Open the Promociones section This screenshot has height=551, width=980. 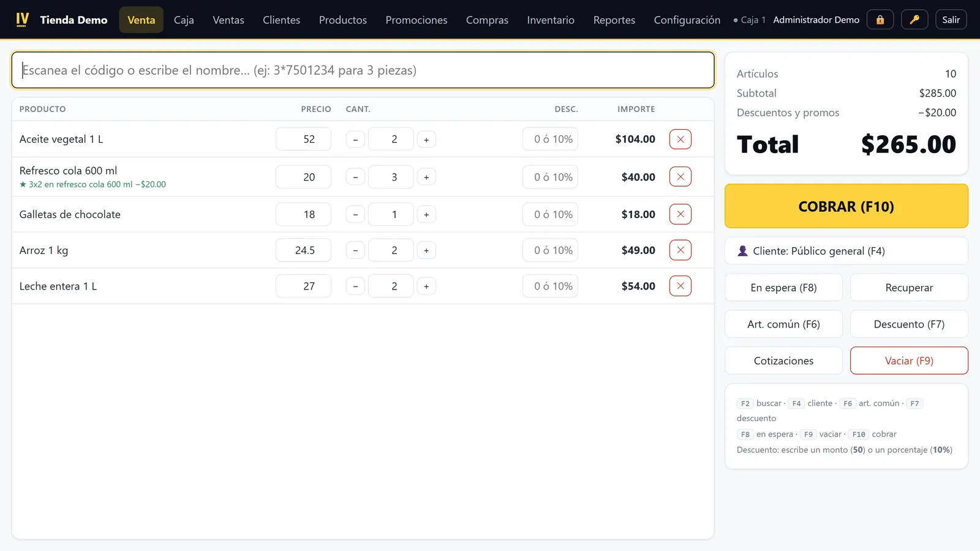417,20
